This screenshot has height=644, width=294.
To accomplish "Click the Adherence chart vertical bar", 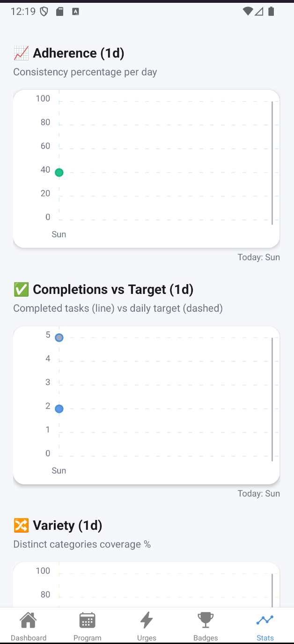I will 272,163.
